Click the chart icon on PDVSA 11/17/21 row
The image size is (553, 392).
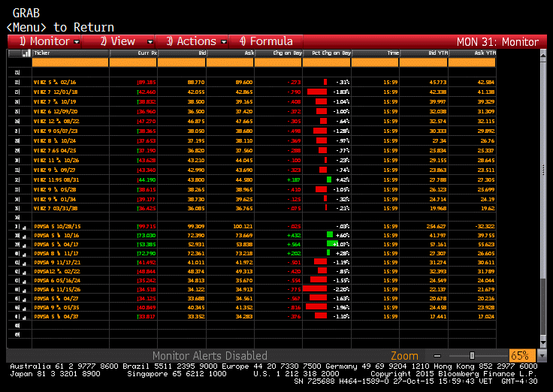(24, 264)
